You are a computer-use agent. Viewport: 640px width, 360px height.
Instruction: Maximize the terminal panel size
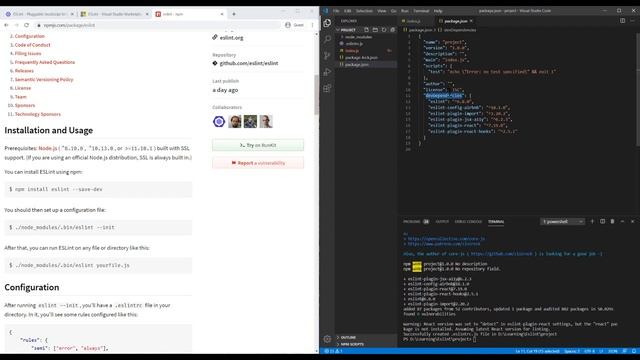click(622, 221)
